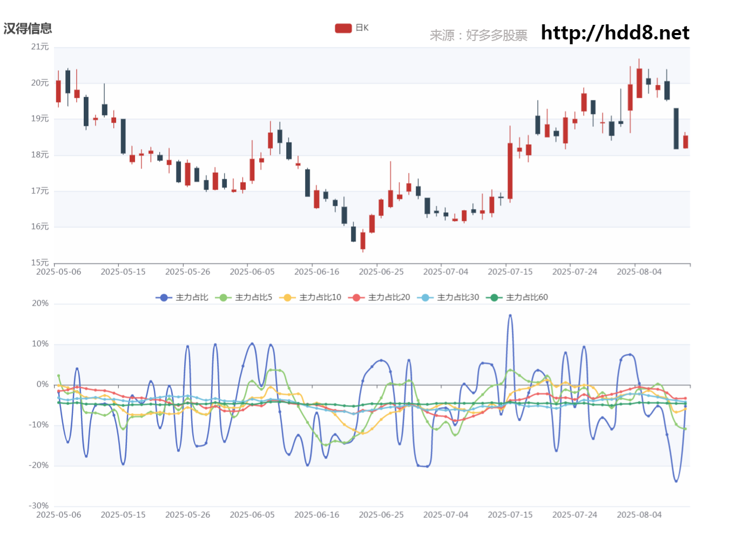Click the highest blue 主力占比 peak near 17%
This screenshot has width=737, height=560.
(510, 315)
